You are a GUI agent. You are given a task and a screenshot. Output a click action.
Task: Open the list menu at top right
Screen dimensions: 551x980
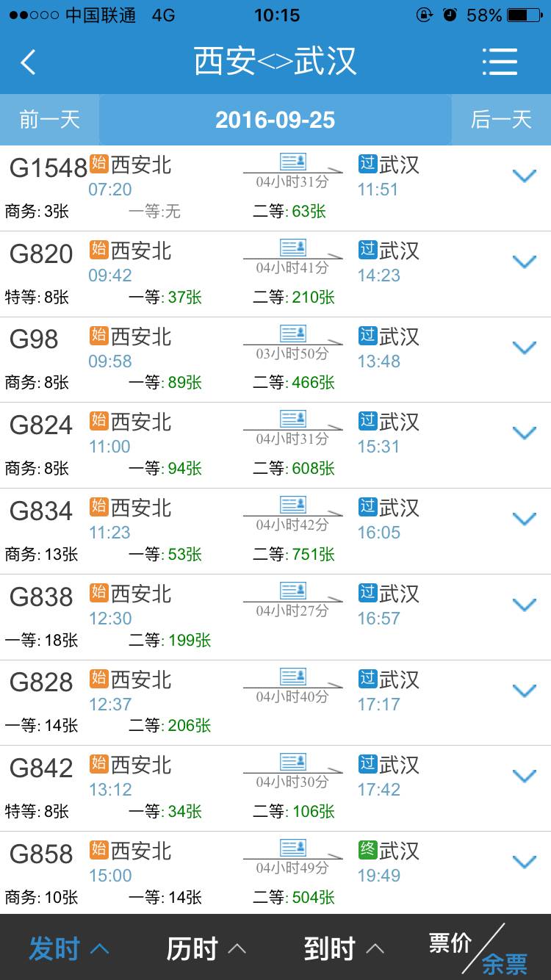click(500, 62)
